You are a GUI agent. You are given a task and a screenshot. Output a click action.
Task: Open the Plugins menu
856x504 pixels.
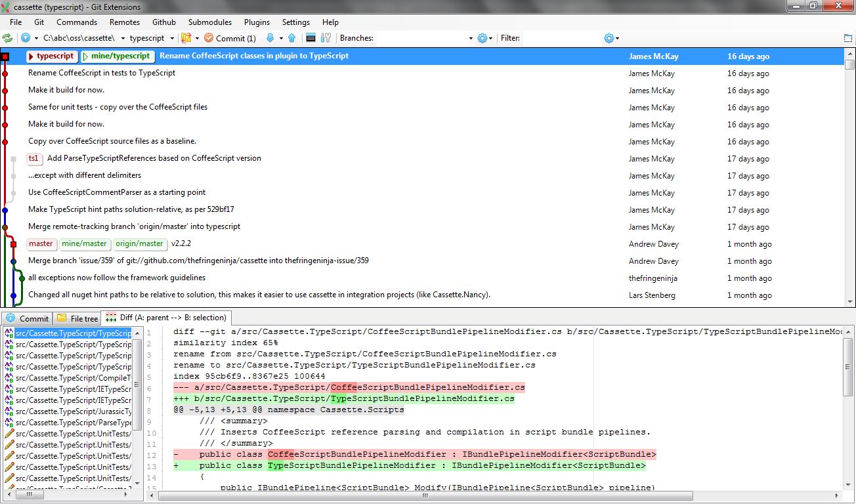(257, 22)
